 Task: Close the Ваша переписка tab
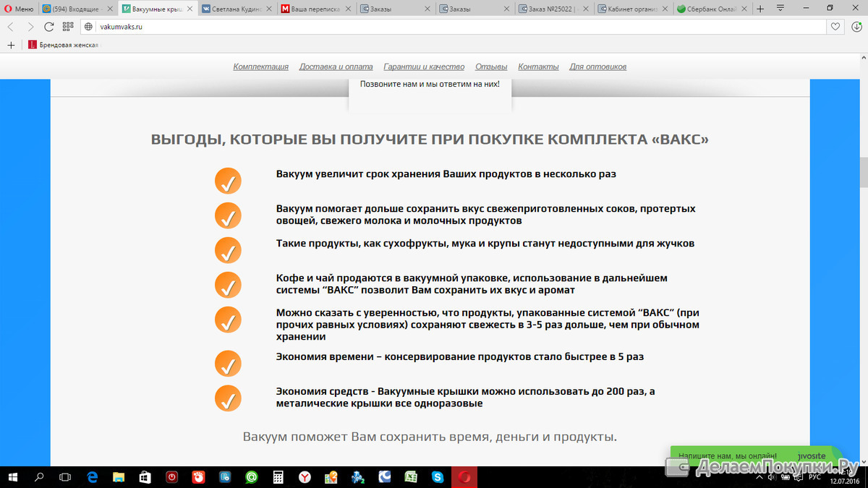347,9
